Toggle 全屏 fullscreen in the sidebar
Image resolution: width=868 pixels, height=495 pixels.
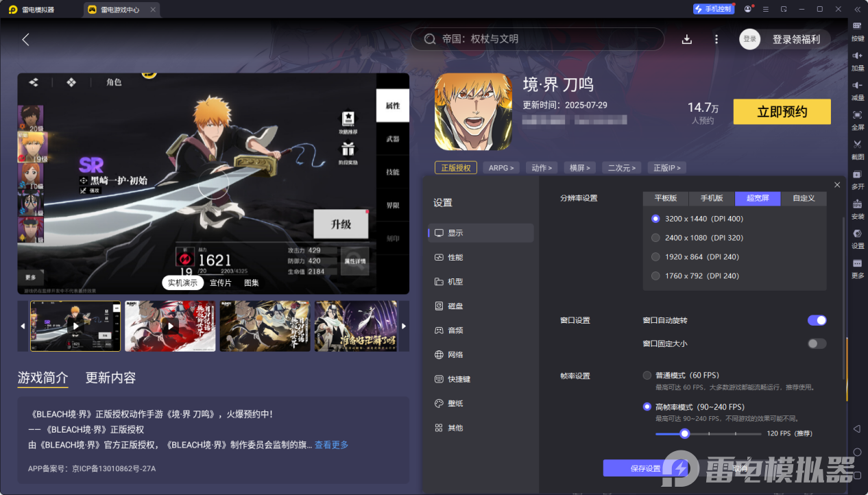[857, 119]
